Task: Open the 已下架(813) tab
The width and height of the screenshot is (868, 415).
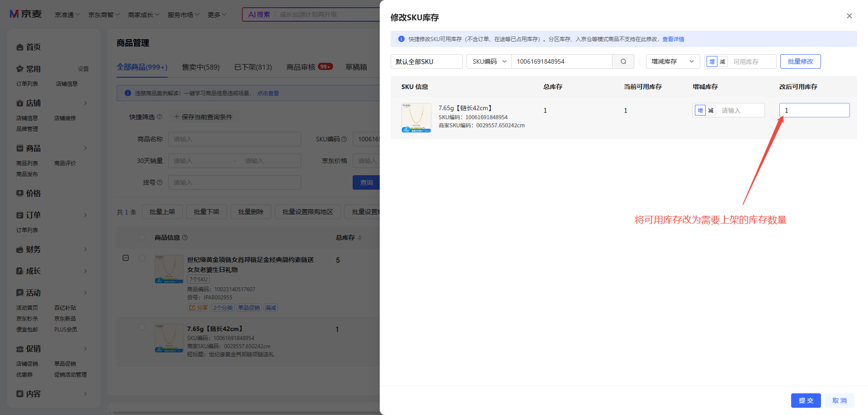Action: point(253,67)
